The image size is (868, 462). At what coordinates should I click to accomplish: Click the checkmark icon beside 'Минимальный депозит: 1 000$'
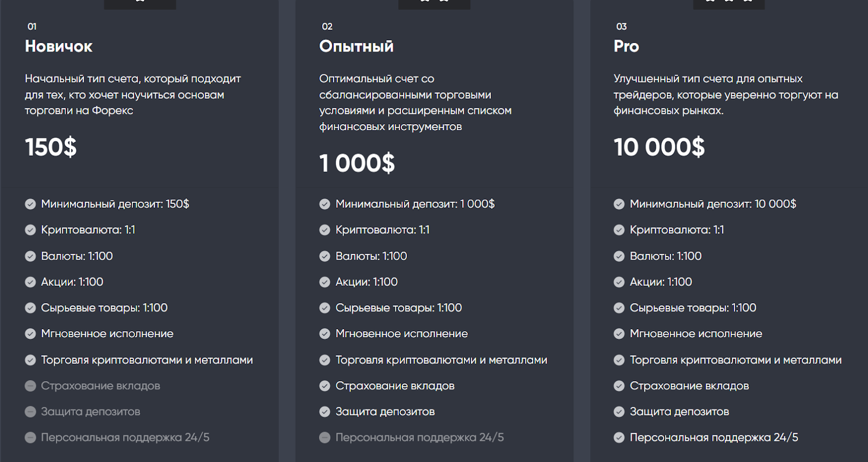tap(324, 204)
